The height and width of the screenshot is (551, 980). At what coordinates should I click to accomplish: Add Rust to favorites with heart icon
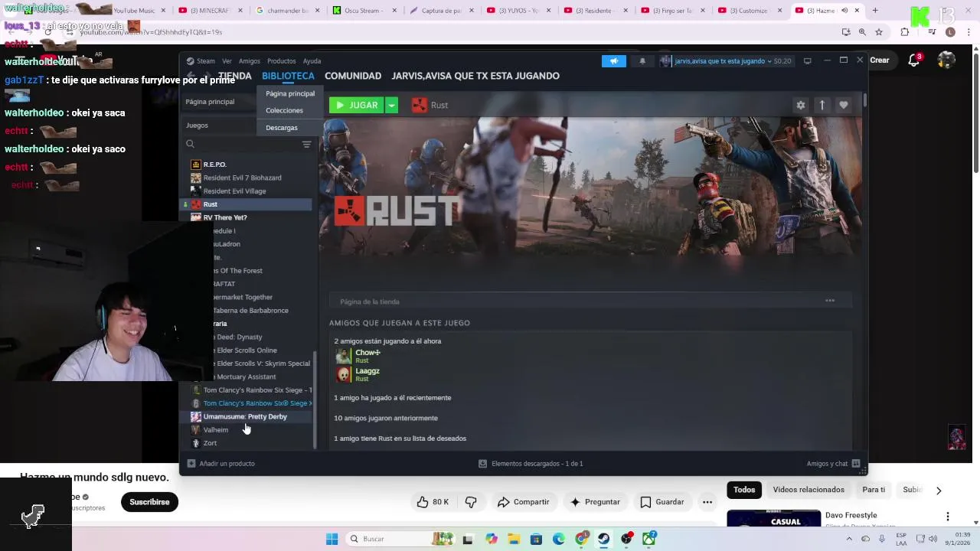(x=843, y=105)
